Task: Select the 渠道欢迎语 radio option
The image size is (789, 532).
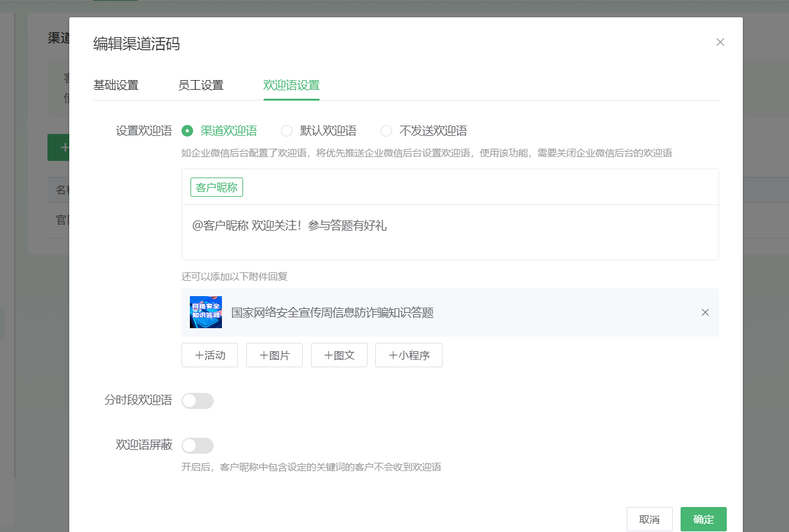Action: [187, 131]
